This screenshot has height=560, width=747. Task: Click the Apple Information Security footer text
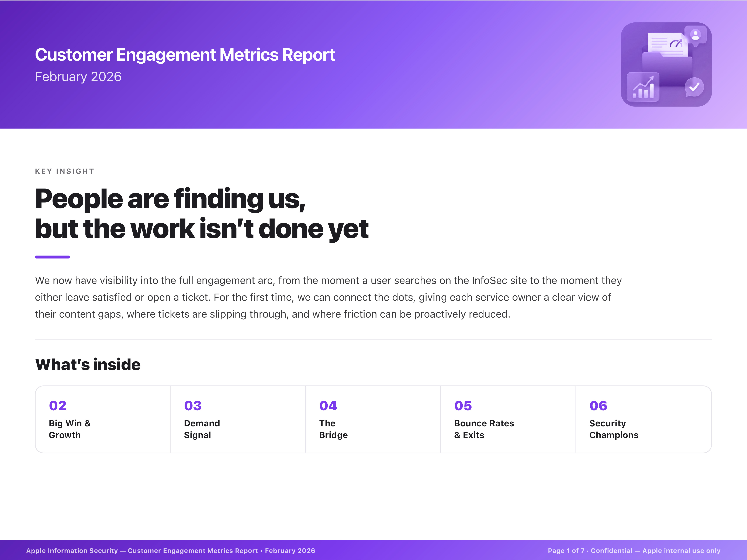[x=171, y=551]
